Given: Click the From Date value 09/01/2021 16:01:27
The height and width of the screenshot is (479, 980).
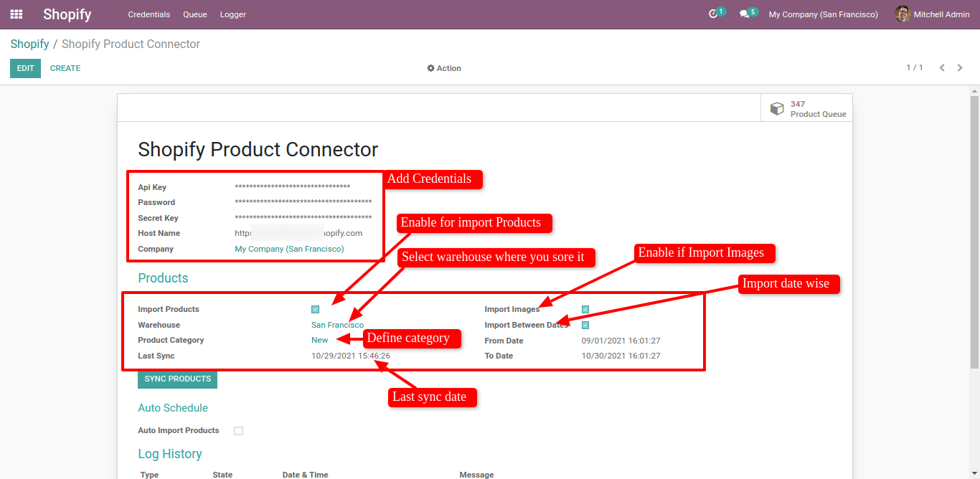Looking at the screenshot, I should click(x=621, y=341).
